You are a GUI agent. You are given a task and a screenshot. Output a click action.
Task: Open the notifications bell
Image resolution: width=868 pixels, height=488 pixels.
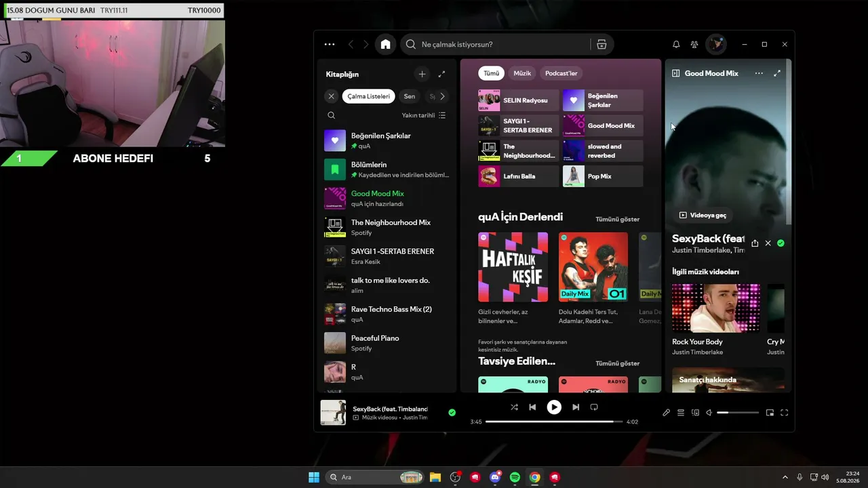[x=676, y=45]
